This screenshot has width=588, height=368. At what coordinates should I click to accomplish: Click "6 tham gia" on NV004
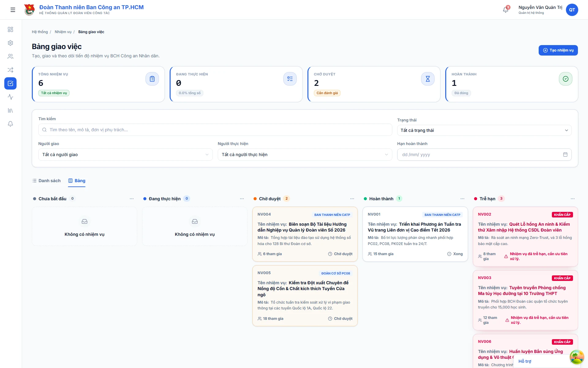(269, 254)
